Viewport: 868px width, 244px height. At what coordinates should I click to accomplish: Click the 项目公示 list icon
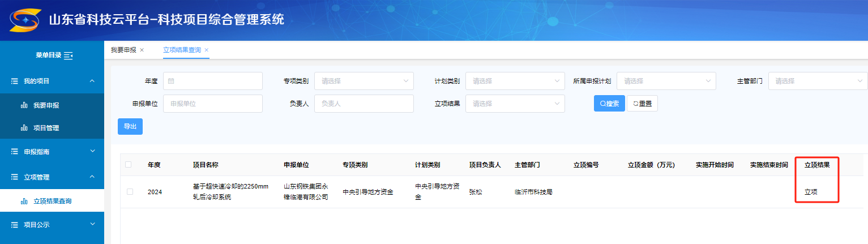[15, 225]
